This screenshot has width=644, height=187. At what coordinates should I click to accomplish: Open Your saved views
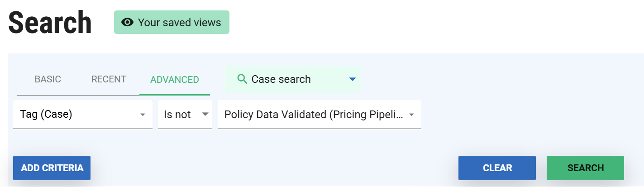172,22
